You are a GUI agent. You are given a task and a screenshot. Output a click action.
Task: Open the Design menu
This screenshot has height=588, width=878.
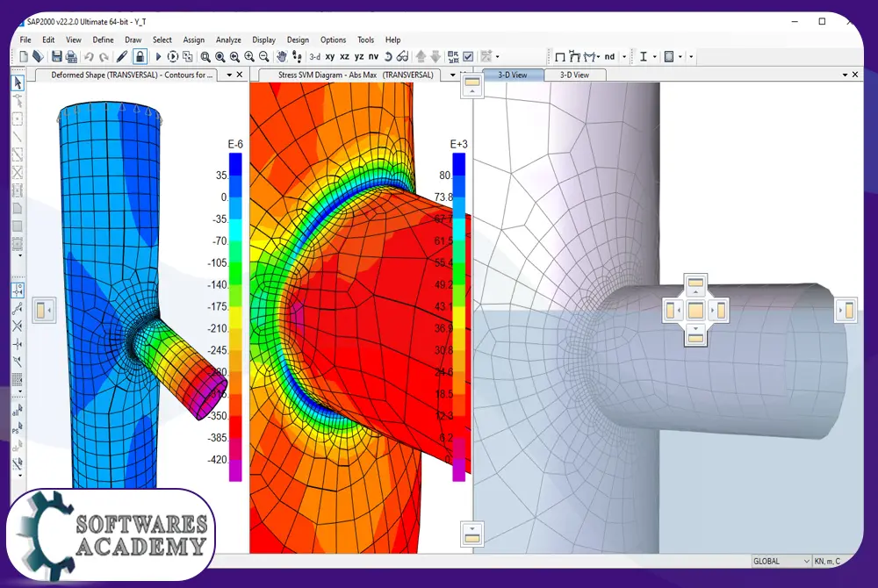[298, 39]
